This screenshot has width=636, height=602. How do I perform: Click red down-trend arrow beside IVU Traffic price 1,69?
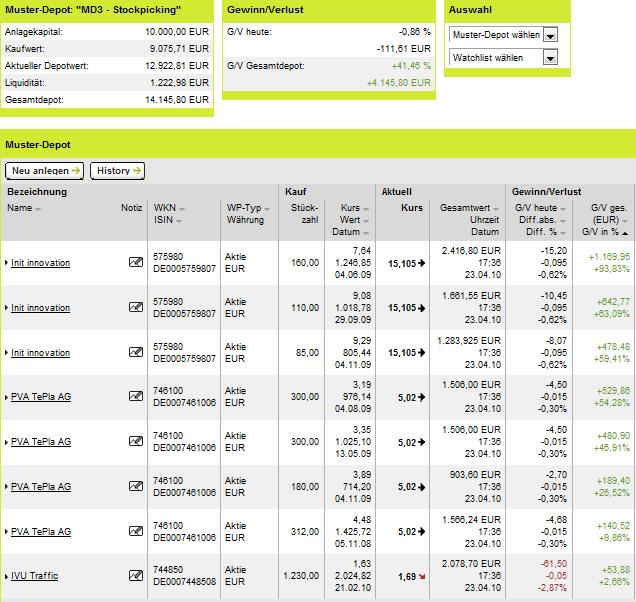click(422, 576)
